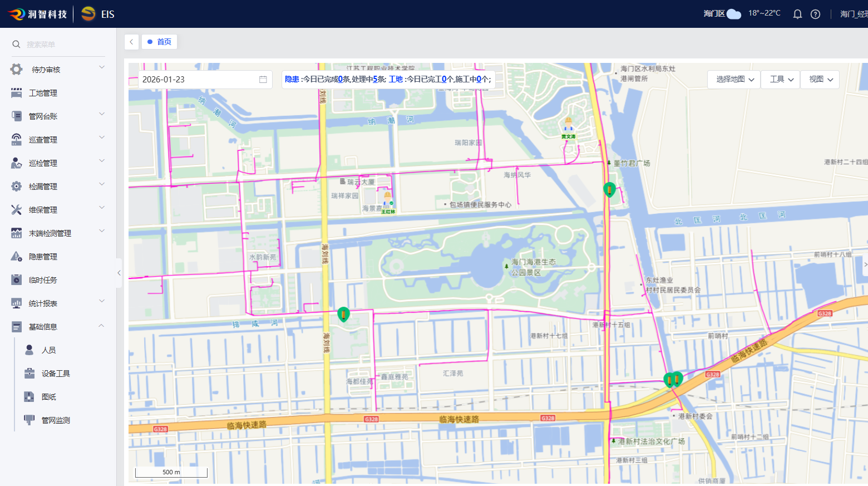Click the 隐患 link in status bar
This screenshot has height=486, width=868.
pos(292,79)
